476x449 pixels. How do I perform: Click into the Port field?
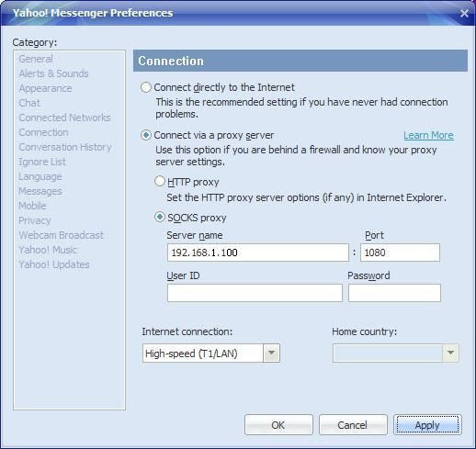pos(400,253)
